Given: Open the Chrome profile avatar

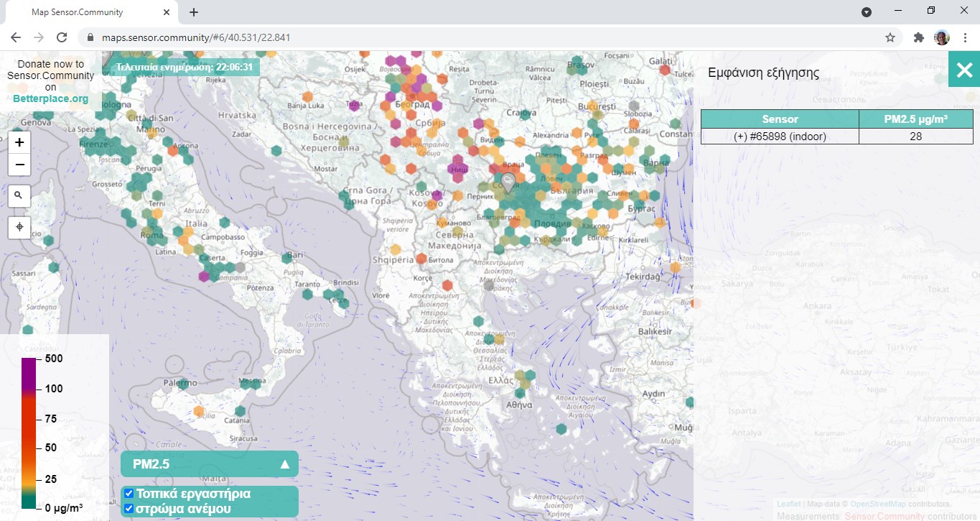Looking at the screenshot, I should pos(942,37).
